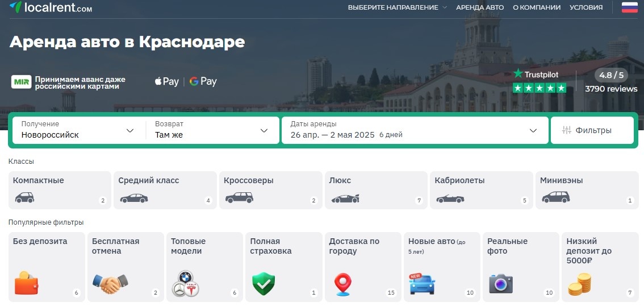Select the Кроссоверы class card
This screenshot has height=306, width=644.
pos(271,190)
